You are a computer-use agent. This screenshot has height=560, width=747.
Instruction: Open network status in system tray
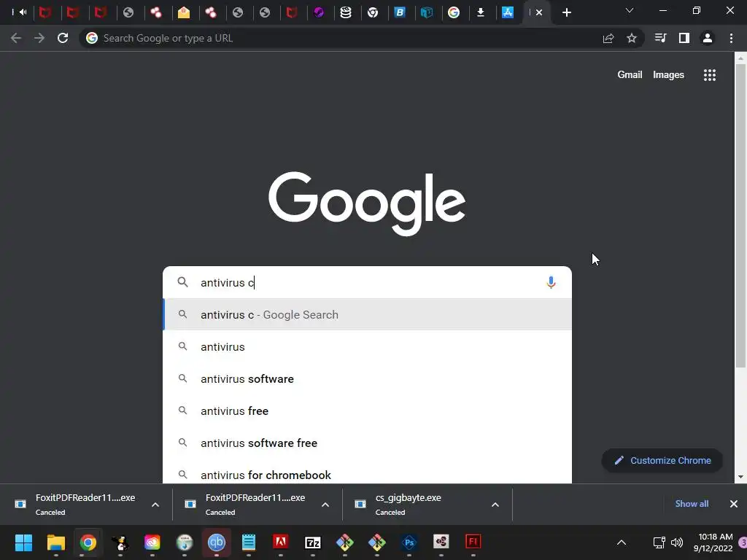[659, 542]
